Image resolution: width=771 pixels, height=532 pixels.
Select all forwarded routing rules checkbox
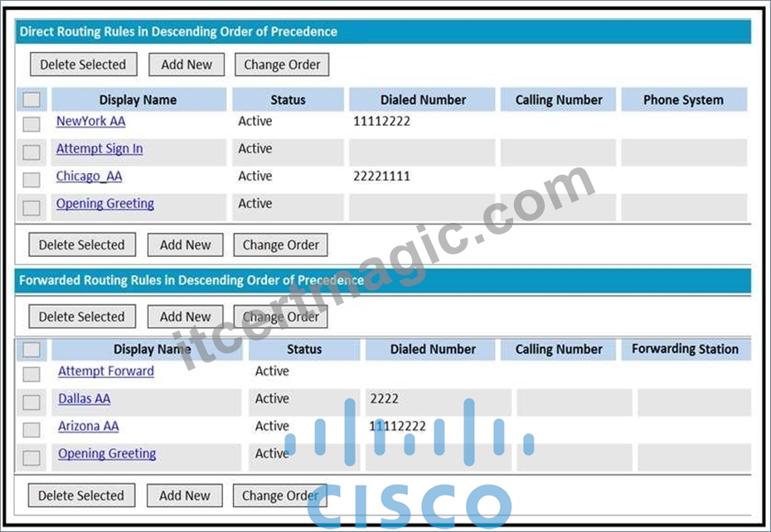click(32, 350)
